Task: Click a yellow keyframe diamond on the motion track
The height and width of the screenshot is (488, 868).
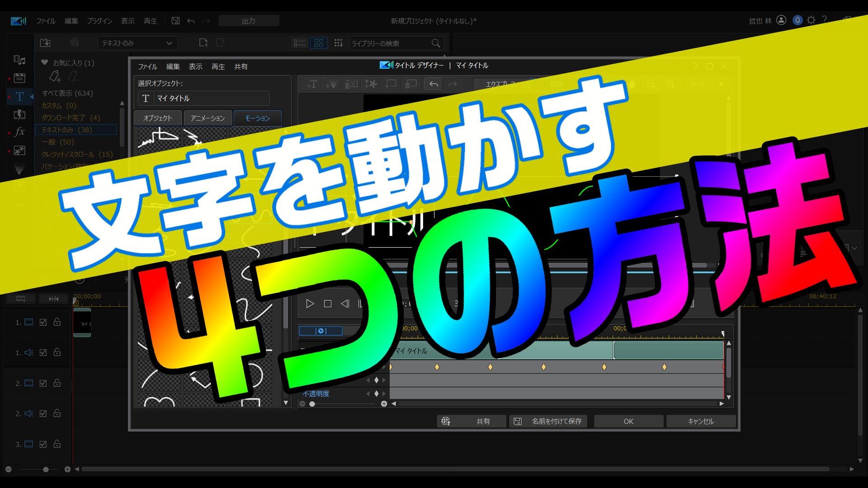Action: (x=437, y=367)
